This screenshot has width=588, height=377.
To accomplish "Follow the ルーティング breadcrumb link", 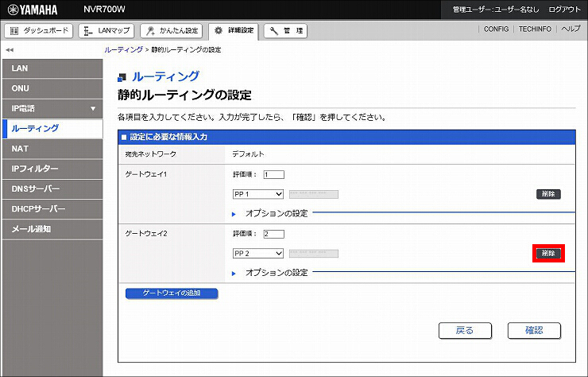I will click(123, 49).
